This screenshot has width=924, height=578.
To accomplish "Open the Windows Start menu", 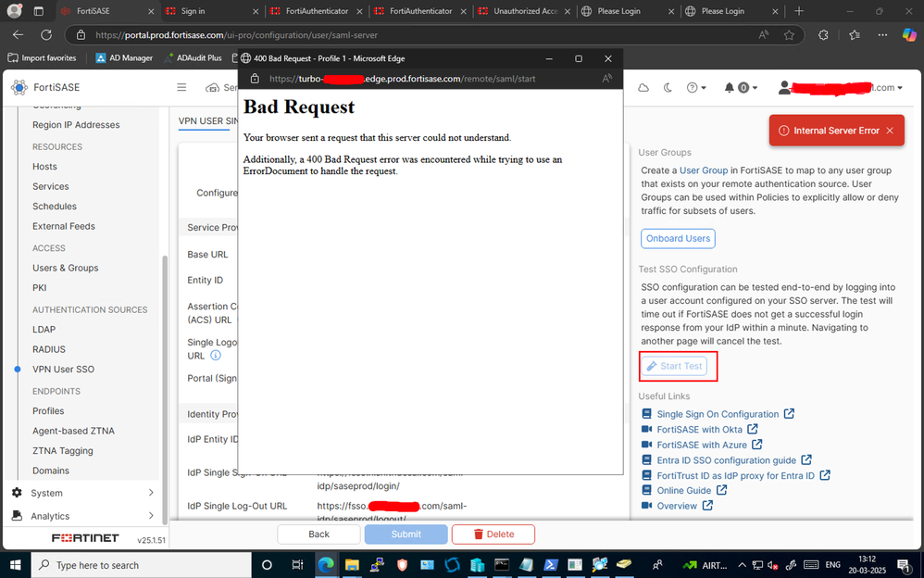I will (x=15, y=564).
